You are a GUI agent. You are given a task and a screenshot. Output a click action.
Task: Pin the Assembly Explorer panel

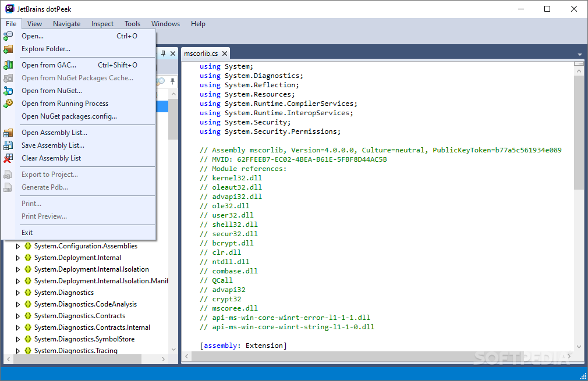tap(163, 54)
